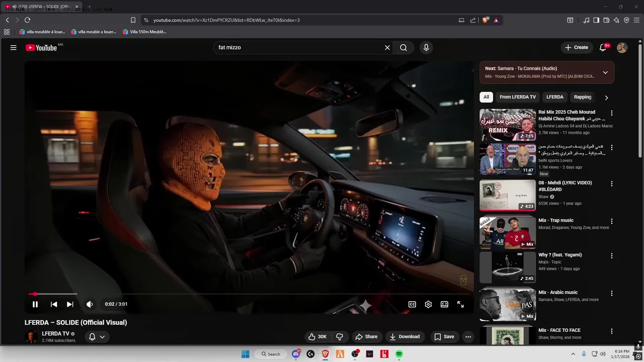Pause the video

click(x=35, y=304)
